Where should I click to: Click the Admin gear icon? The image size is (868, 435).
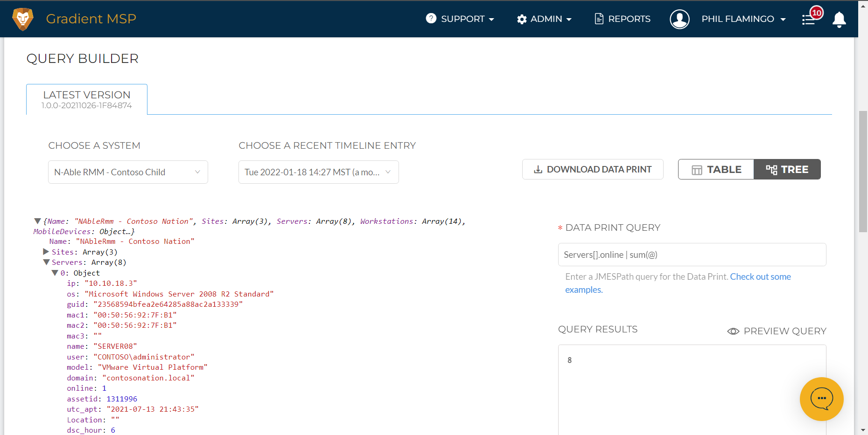point(522,19)
